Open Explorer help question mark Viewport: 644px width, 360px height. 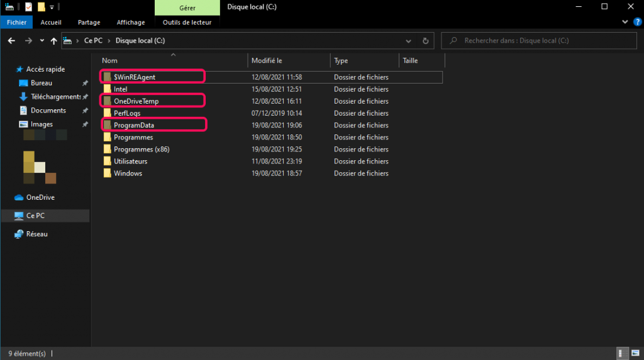point(638,22)
